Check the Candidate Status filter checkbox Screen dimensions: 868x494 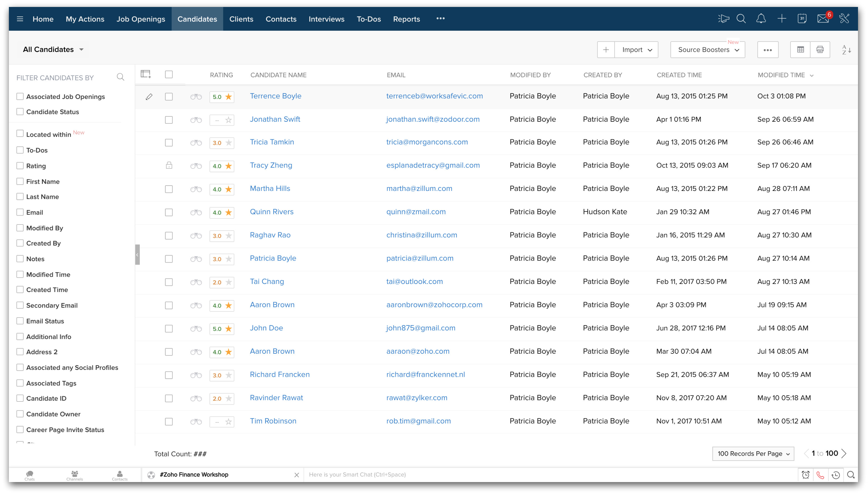click(x=20, y=112)
